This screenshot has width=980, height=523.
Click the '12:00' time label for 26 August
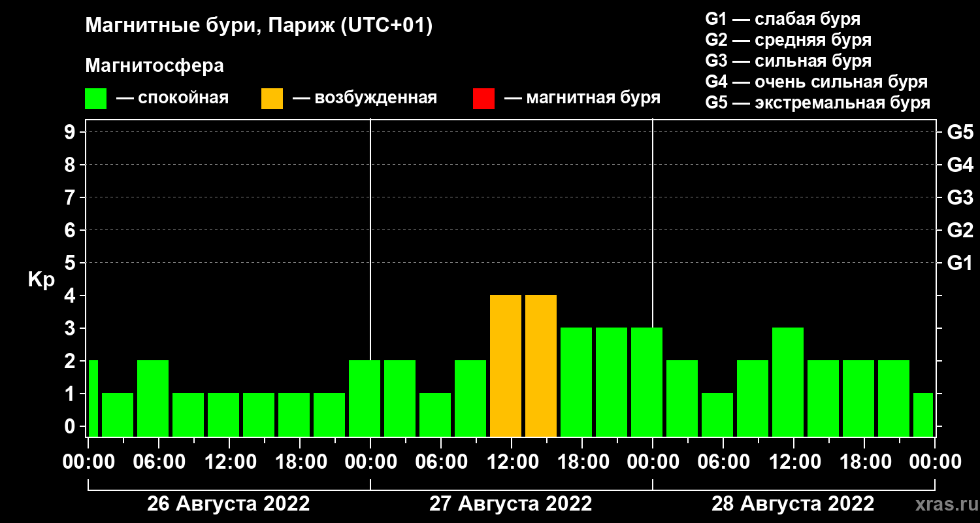pyautogui.click(x=230, y=462)
